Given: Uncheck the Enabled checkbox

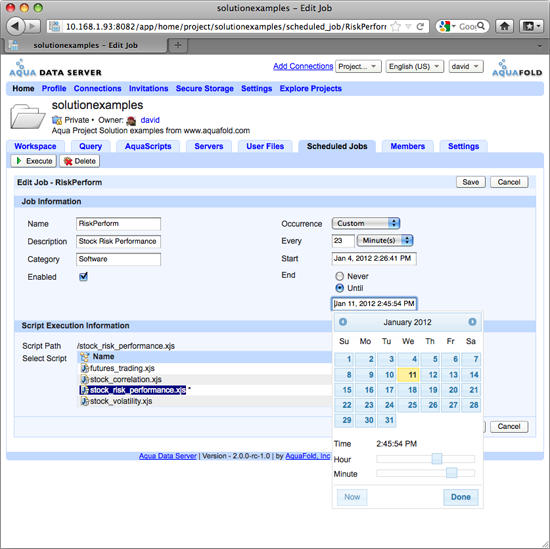Looking at the screenshot, I should [x=83, y=276].
